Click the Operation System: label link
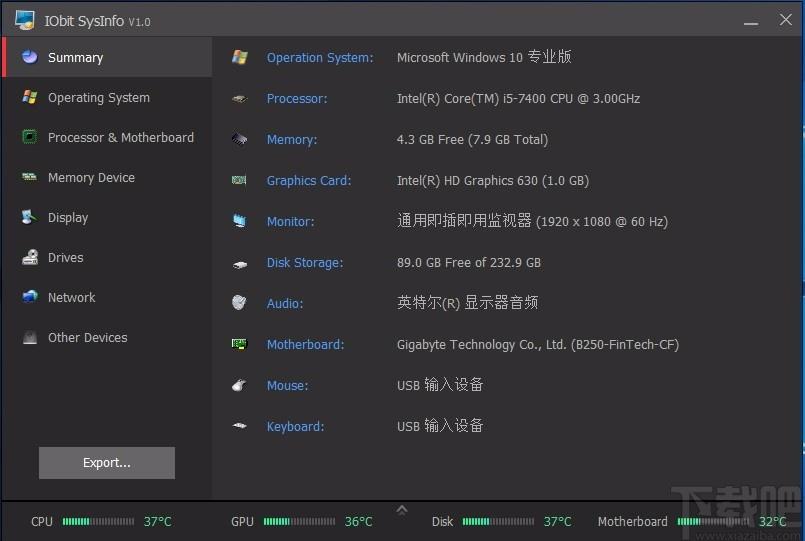Image resolution: width=805 pixels, height=541 pixels. [x=320, y=57]
